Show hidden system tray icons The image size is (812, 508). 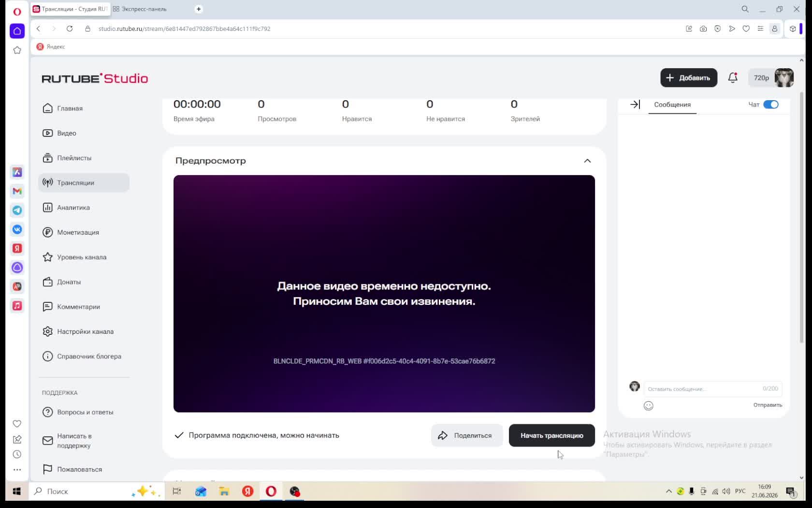(x=669, y=491)
